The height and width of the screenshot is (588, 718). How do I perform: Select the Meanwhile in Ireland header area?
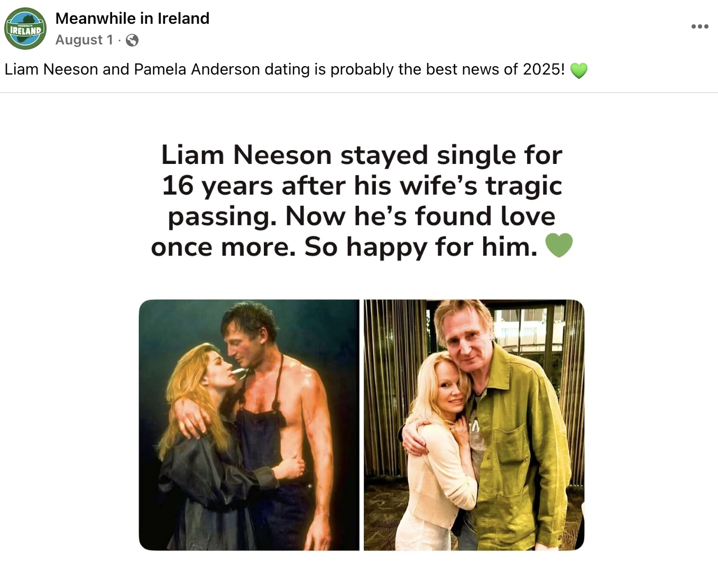[x=132, y=18]
